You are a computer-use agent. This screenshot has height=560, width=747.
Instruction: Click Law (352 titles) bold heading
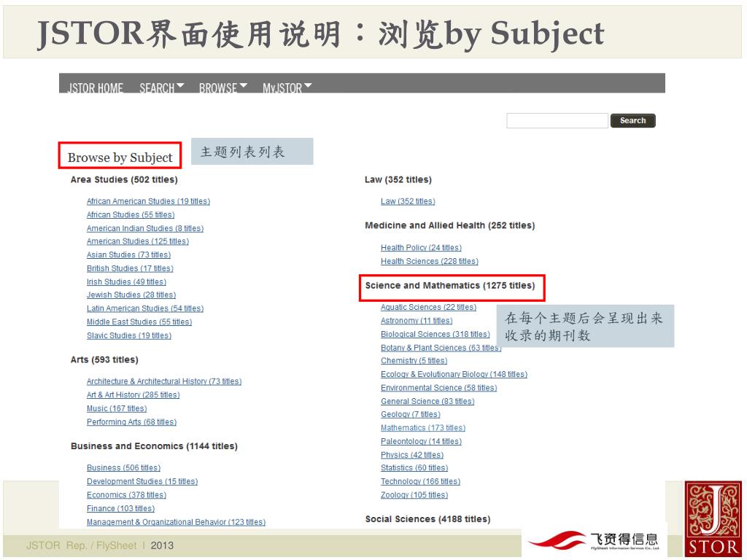(x=398, y=180)
